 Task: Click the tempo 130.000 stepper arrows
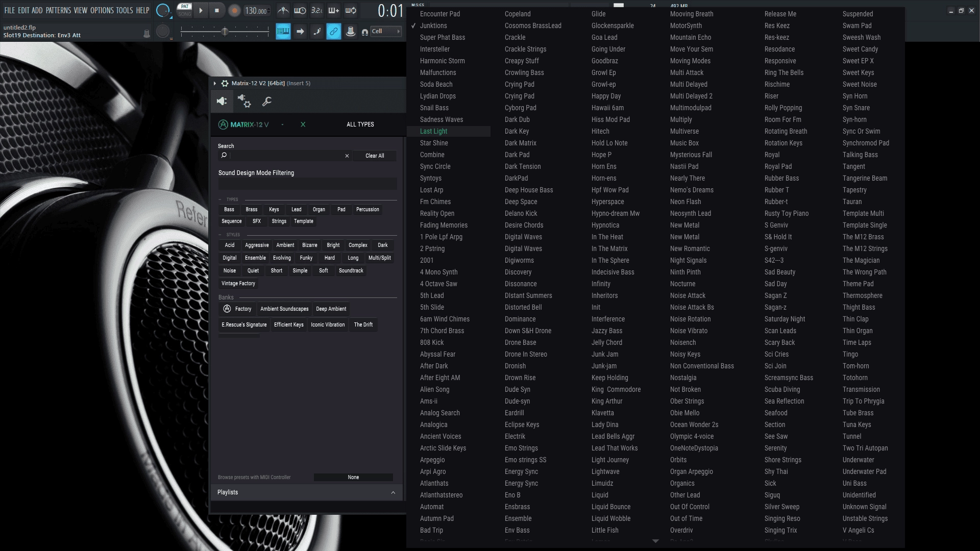pos(269,11)
